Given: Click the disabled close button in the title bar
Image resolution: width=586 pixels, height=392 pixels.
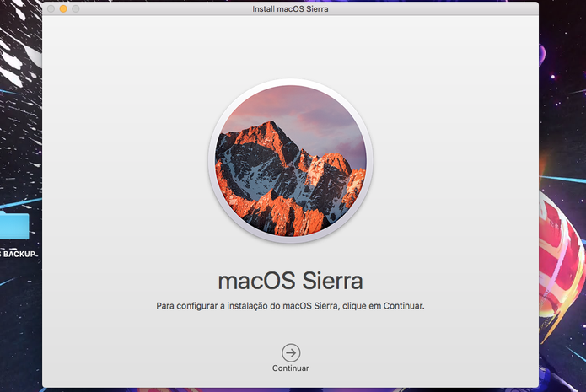Looking at the screenshot, I should pyautogui.click(x=51, y=8).
